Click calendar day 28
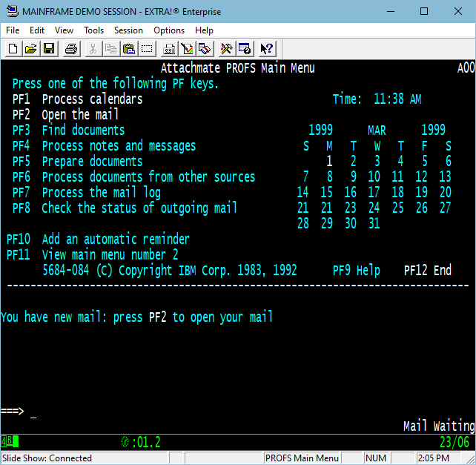 pyautogui.click(x=303, y=223)
